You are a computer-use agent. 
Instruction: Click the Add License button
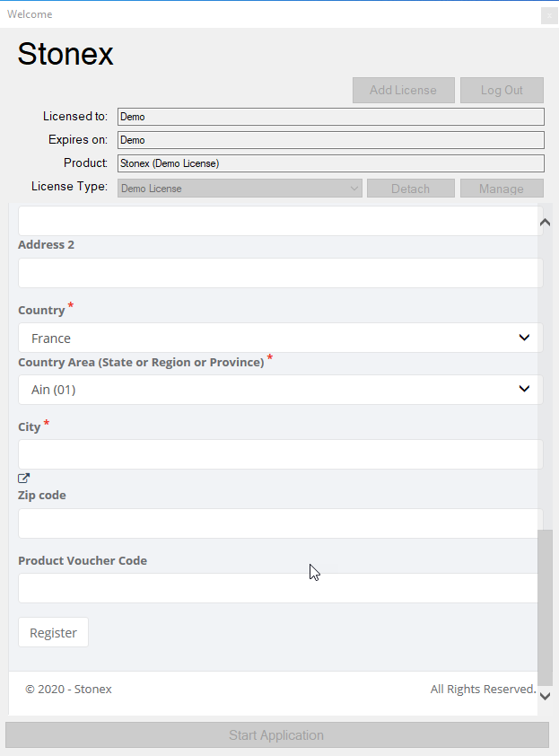click(404, 90)
